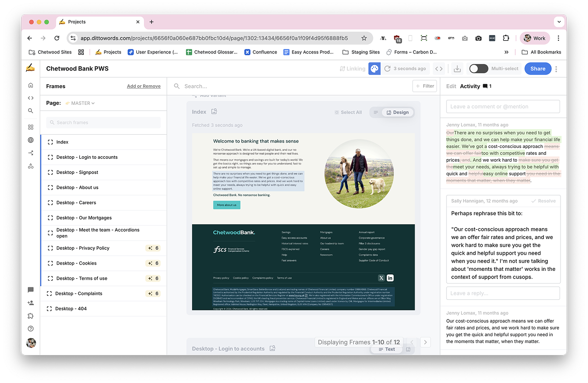Click the developer code brackets icon in toolbar
This screenshot has width=588, height=383.
pyautogui.click(x=439, y=69)
